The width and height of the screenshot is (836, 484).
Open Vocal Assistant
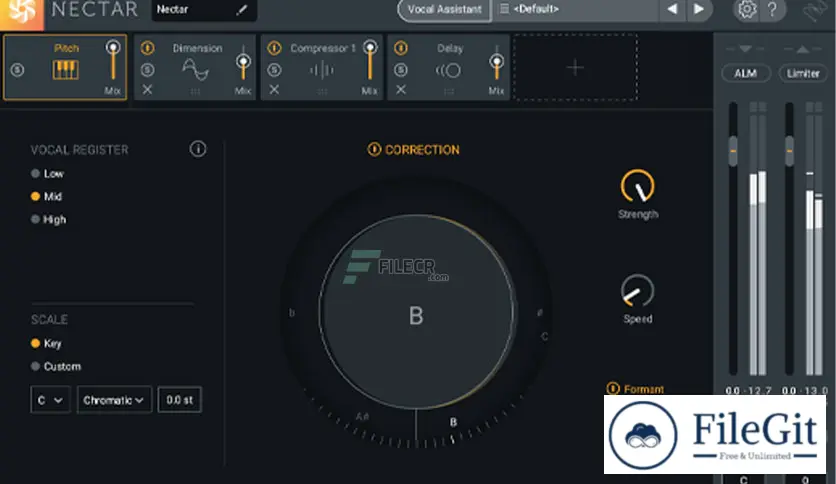[x=444, y=10]
